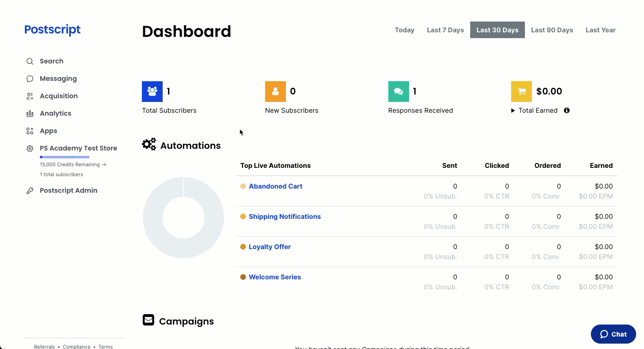This screenshot has height=349, width=644.
Task: Open the Shipping Notifications automation link
Action: pos(285,217)
